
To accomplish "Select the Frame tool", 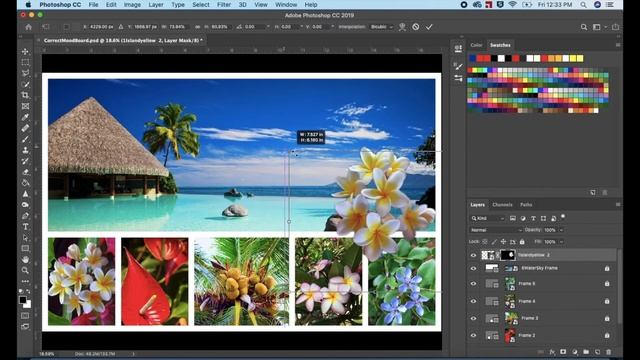I will [x=25, y=106].
